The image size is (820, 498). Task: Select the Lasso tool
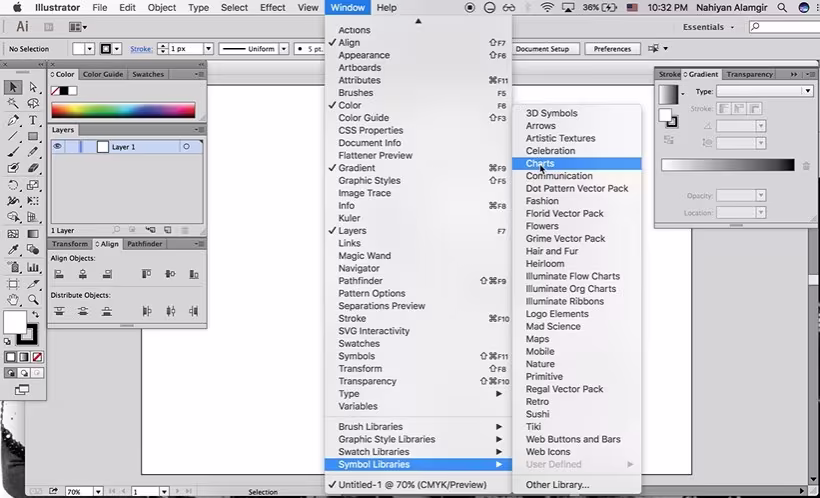click(x=33, y=103)
